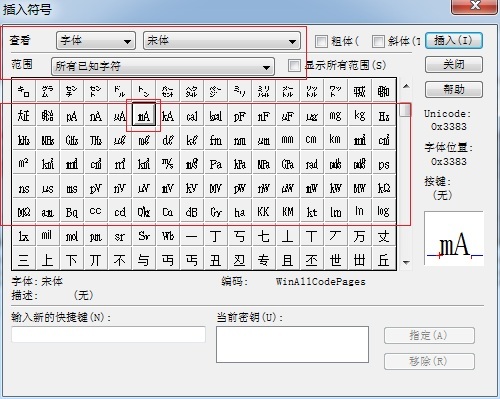The height and width of the screenshot is (399, 500).
Task: Focus the 输入新的快捷键 input field
Action: click(108, 334)
